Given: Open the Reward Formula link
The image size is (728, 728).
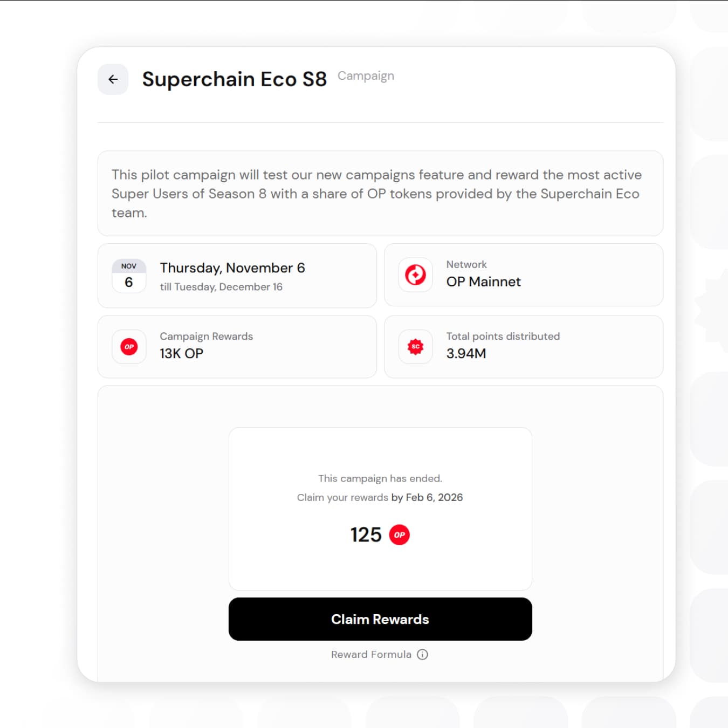Looking at the screenshot, I should [371, 654].
